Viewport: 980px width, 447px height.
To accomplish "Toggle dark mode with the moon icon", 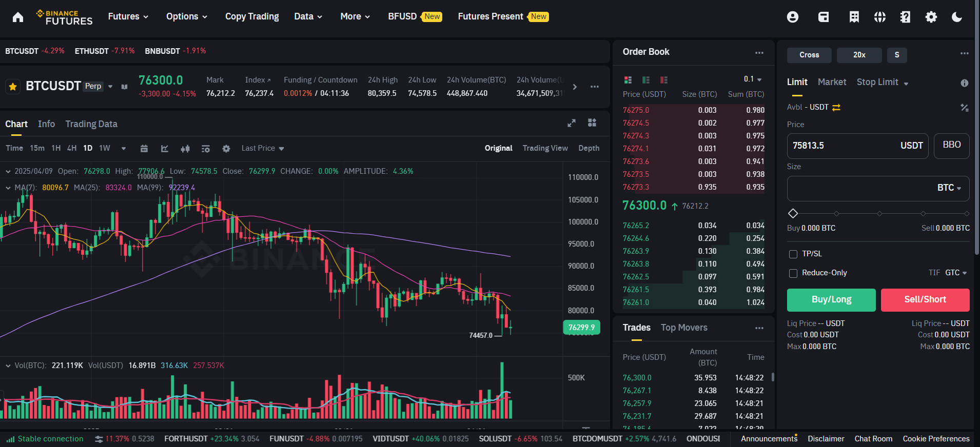I will click(956, 17).
